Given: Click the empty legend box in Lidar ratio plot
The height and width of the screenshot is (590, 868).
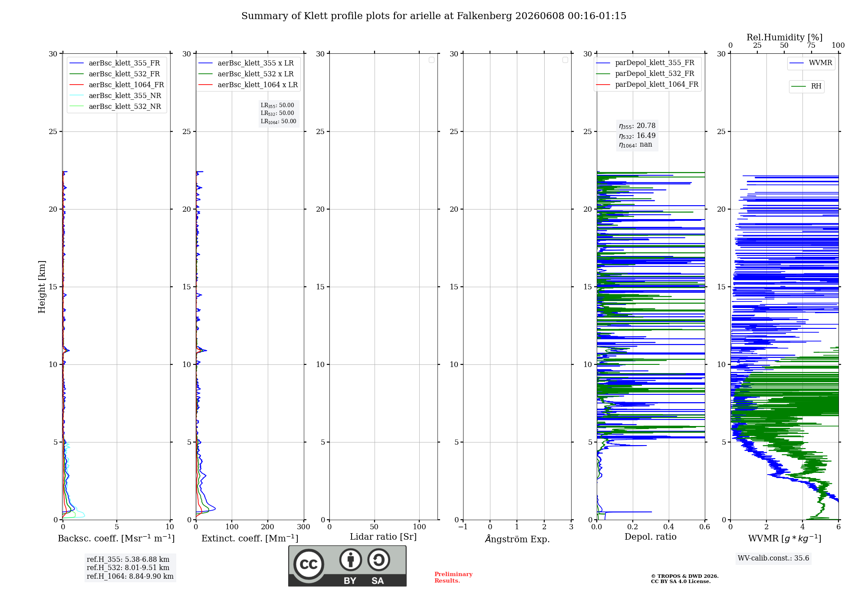Looking at the screenshot, I should [x=431, y=60].
